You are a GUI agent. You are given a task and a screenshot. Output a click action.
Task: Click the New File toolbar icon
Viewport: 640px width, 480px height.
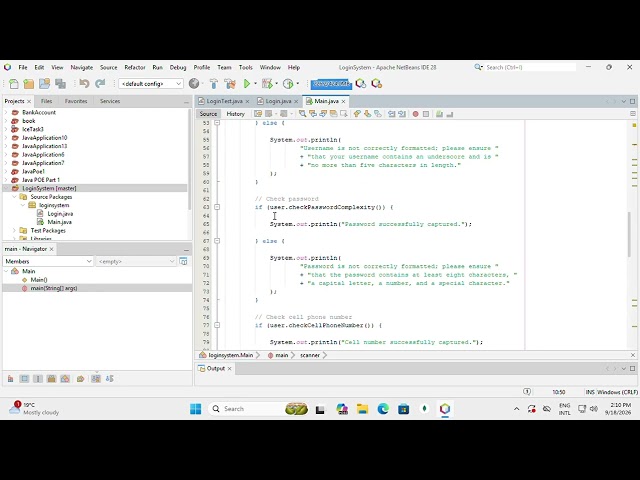pyautogui.click(x=13, y=84)
